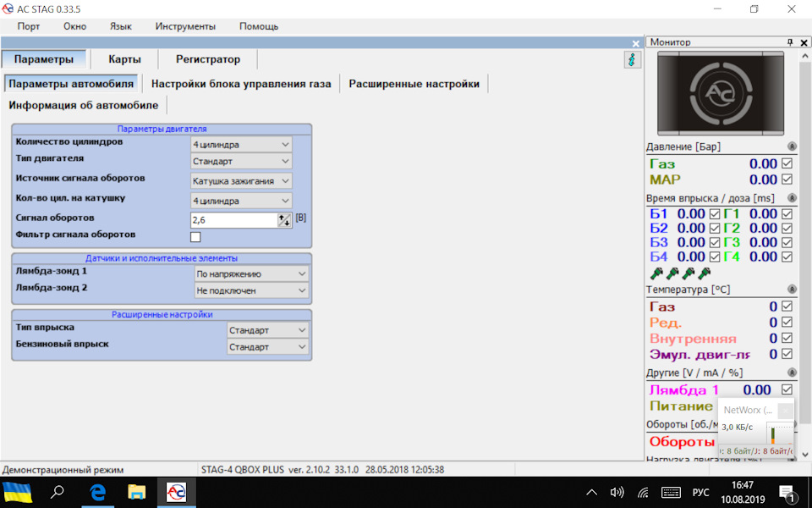Collapse the Время впрыска / доза section

click(792, 198)
